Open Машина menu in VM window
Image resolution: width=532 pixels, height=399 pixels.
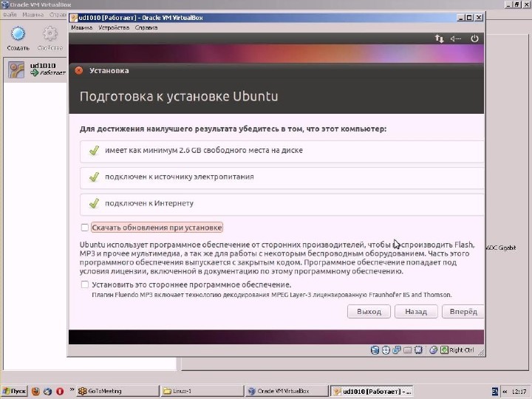[81, 27]
